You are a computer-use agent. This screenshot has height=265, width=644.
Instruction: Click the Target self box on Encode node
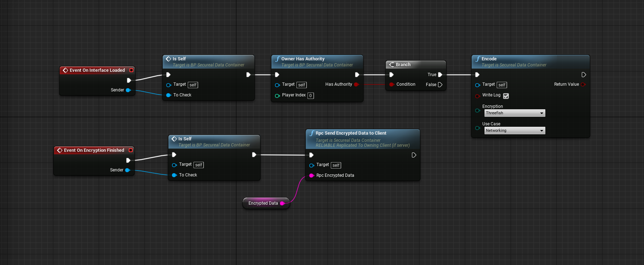[502, 85]
